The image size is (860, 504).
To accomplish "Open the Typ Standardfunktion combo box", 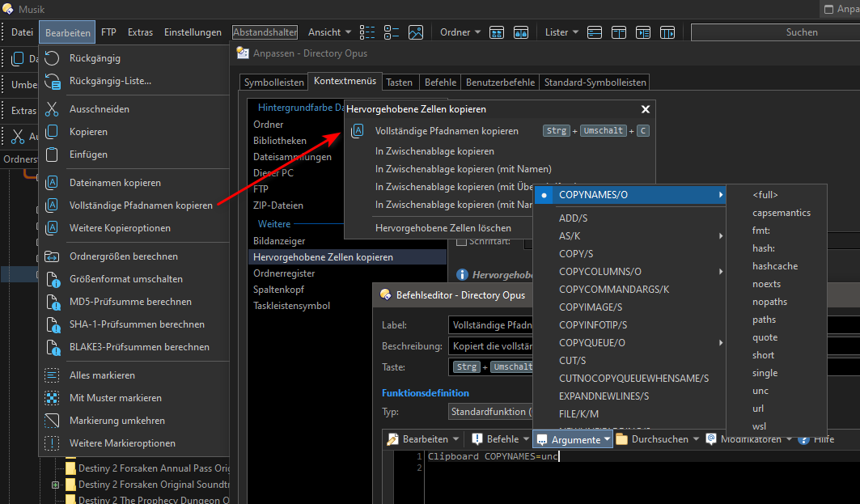I will tap(490, 412).
